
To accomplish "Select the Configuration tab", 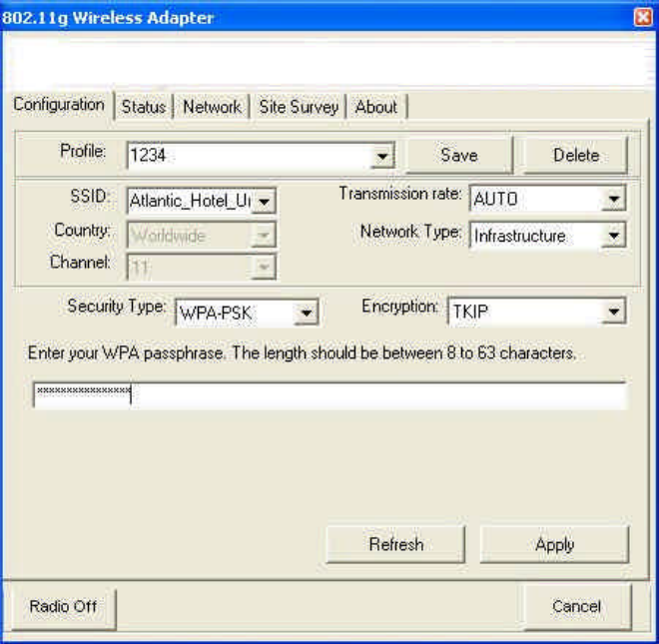I will 59,104.
